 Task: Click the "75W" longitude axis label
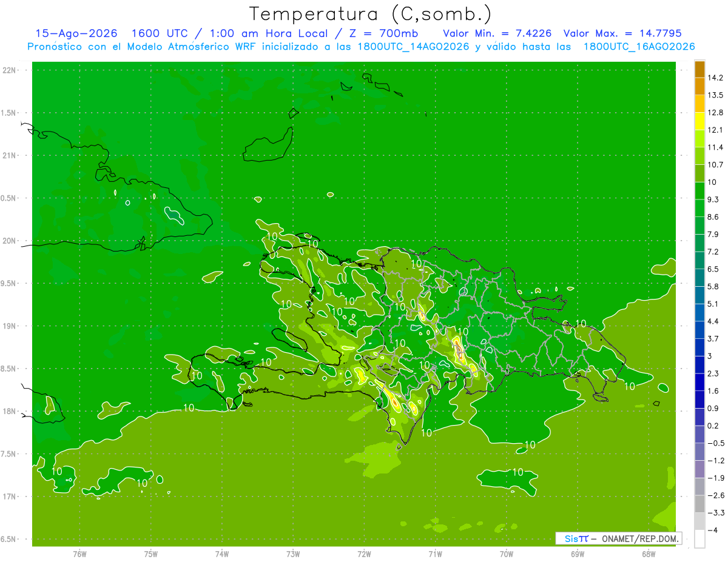coord(151,554)
